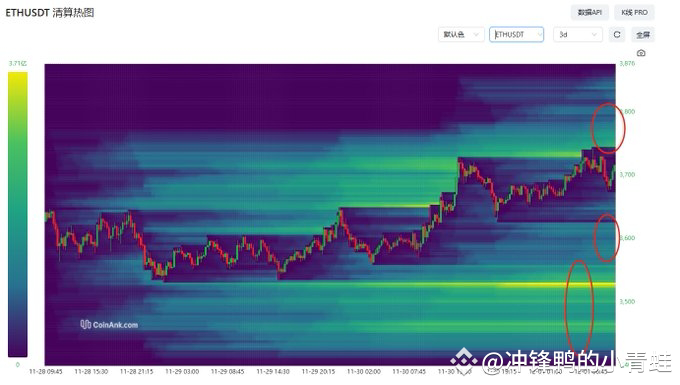Viewport: 680px width, 385px height.
Task: Click the 11-29 20:15 time axis label
Action: [318, 372]
